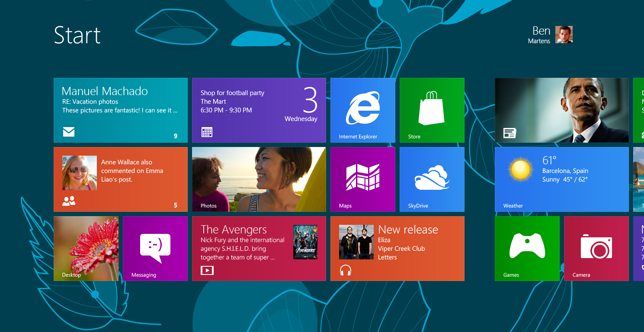Open the Mail tile from Manuel Machado
Image resolution: width=644 pixels, height=332 pixels.
point(120,110)
